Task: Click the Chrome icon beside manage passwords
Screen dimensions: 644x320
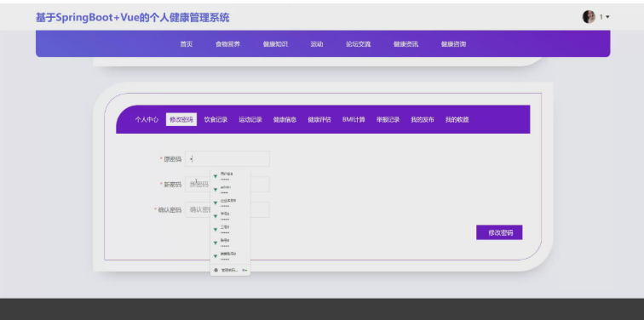Action: (216, 270)
